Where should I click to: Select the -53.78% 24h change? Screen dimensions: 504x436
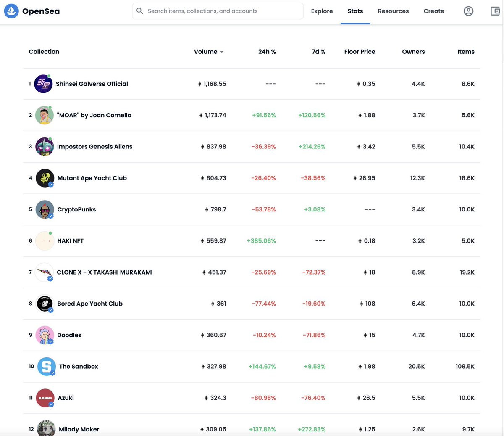(x=264, y=209)
